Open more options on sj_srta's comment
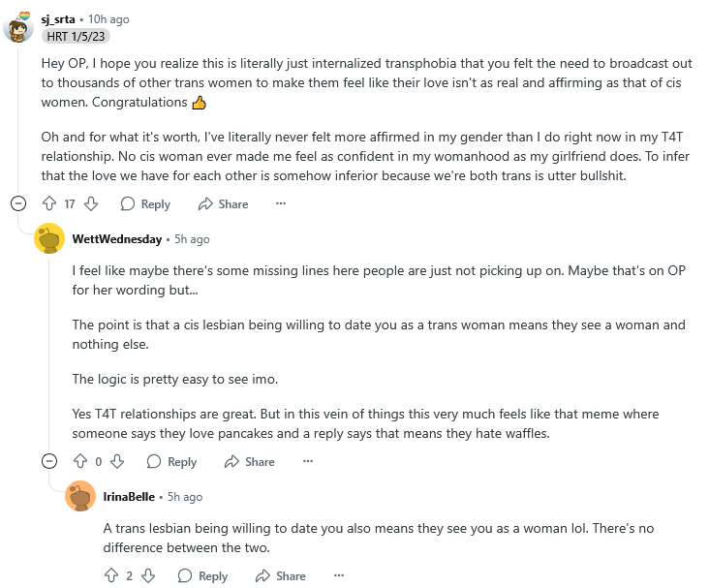 (281, 204)
